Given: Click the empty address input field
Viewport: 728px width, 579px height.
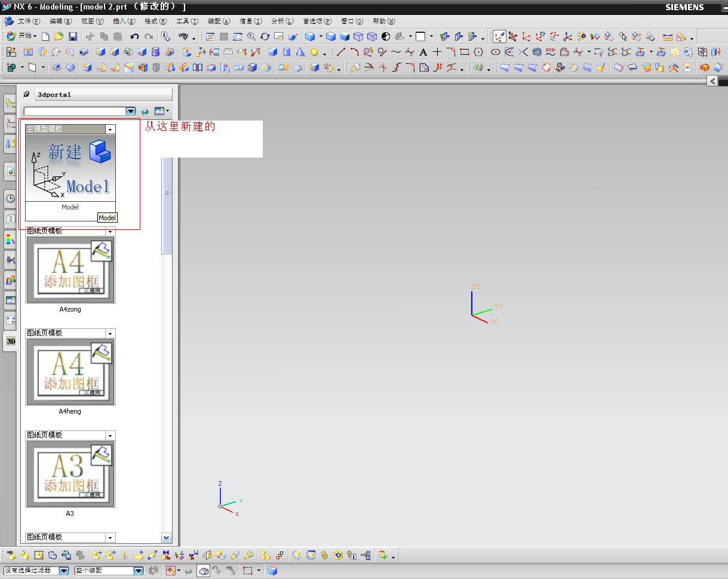Looking at the screenshot, I should click(75, 111).
